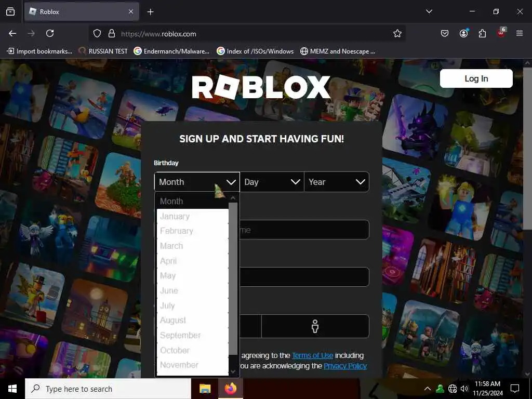Click the page vertical scrollbar thumb
This screenshot has width=532, height=399.
(x=527, y=149)
